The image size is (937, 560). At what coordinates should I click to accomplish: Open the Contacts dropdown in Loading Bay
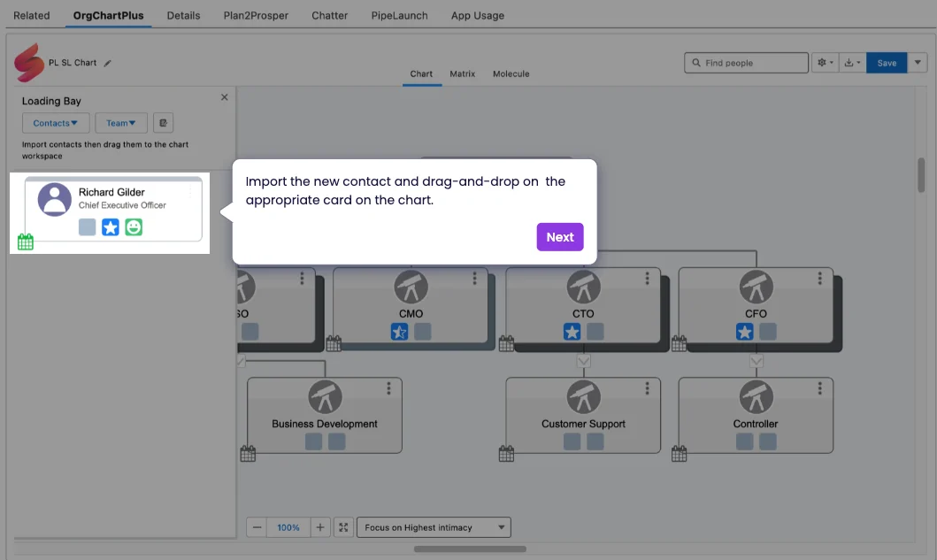56,123
